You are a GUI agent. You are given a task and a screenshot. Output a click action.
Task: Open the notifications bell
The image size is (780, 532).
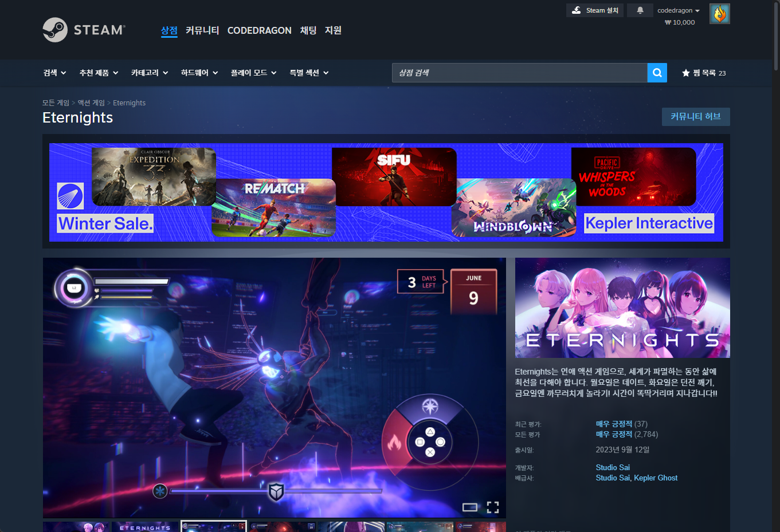(x=640, y=10)
